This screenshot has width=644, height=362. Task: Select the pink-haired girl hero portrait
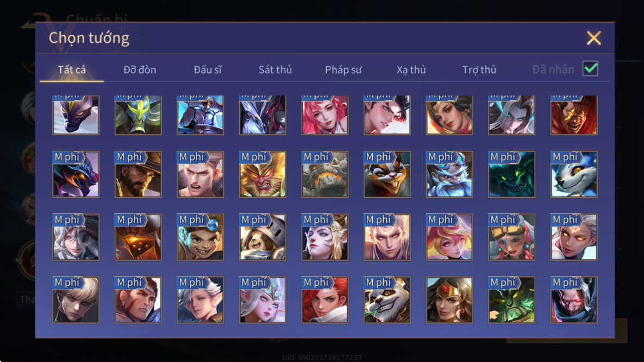[x=325, y=115]
